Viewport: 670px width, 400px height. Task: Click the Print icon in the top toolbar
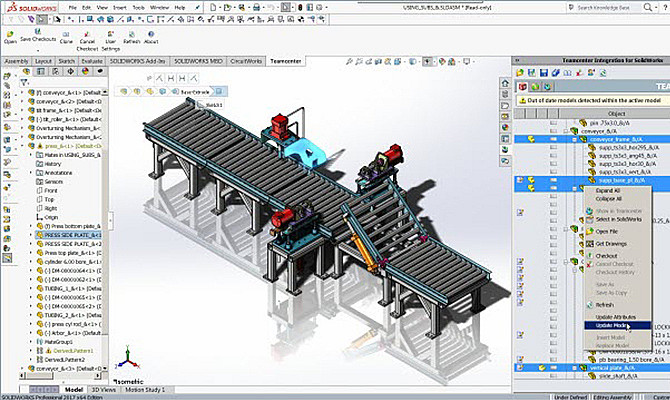(256, 7)
